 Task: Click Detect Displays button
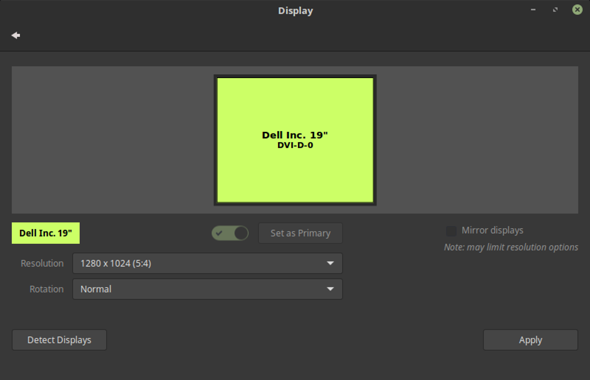tap(59, 340)
